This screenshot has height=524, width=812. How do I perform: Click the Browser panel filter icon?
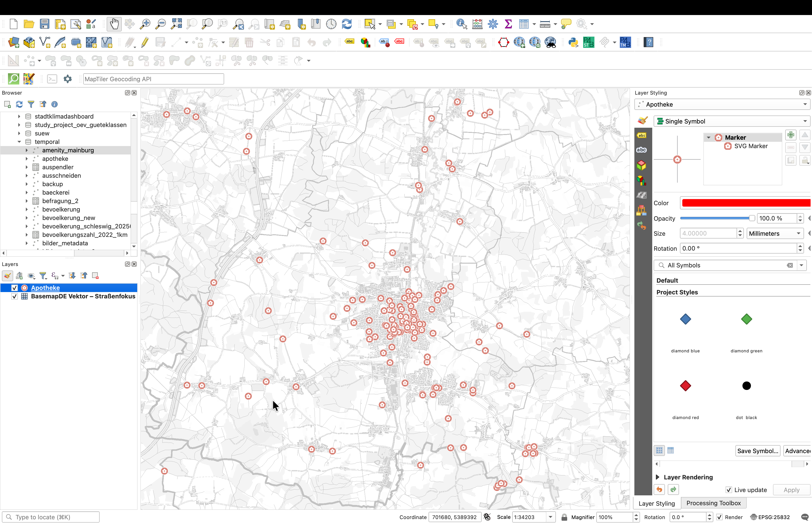point(31,104)
